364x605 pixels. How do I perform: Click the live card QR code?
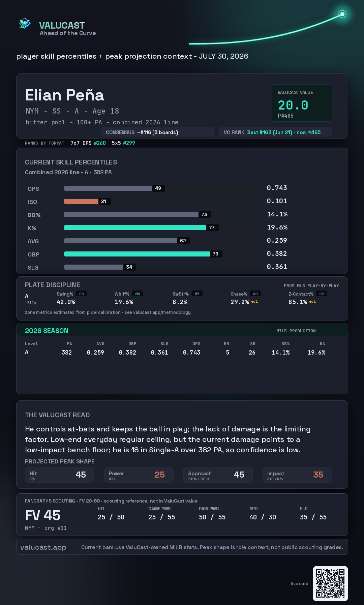coord(330,583)
